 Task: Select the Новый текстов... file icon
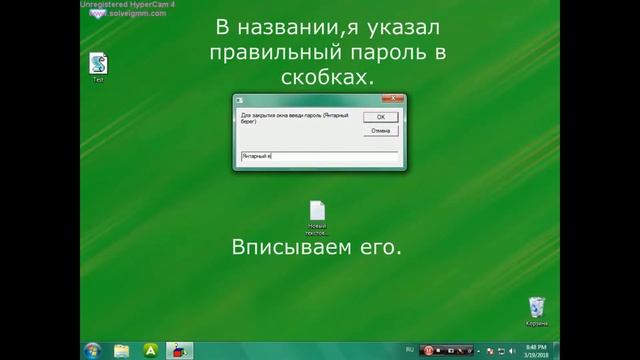point(317,218)
